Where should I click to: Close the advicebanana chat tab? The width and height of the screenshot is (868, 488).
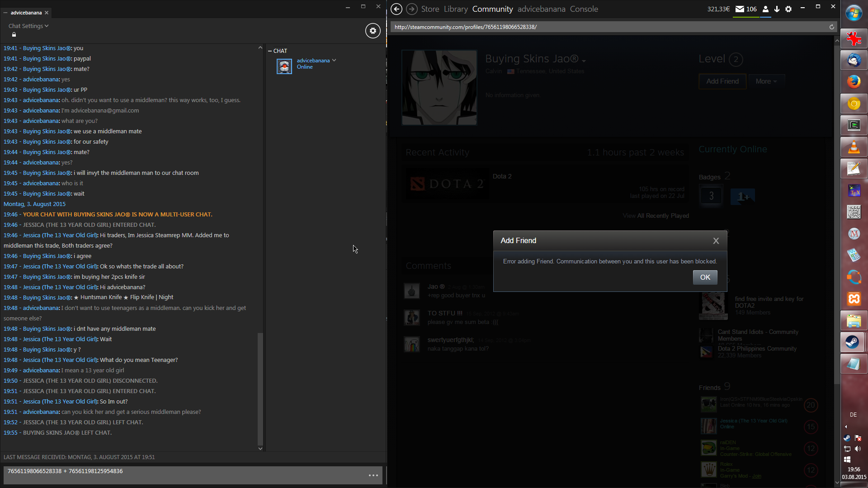pyautogui.click(x=47, y=13)
